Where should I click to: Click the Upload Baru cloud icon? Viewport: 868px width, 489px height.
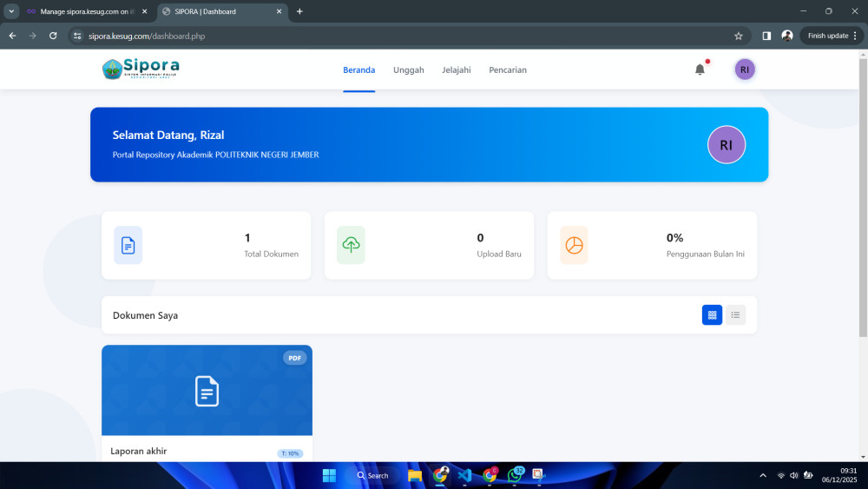[x=351, y=245]
